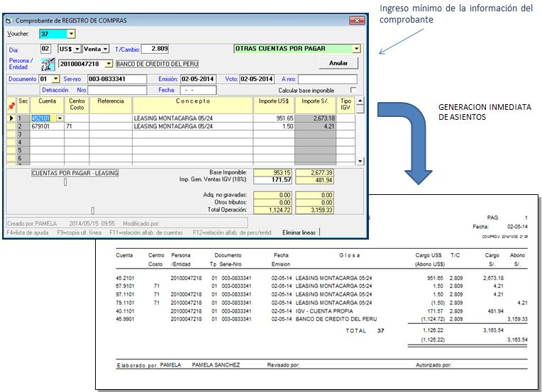
Task: Open the Cuenta 452101 cell dropdown
Action: 60,118
